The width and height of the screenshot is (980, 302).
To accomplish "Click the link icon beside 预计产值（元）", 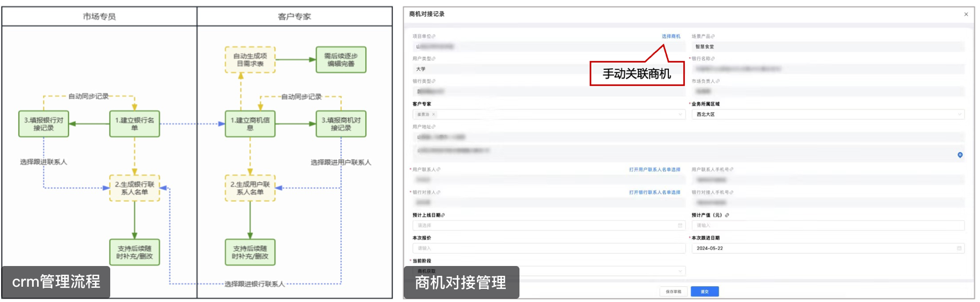I will [x=727, y=215].
